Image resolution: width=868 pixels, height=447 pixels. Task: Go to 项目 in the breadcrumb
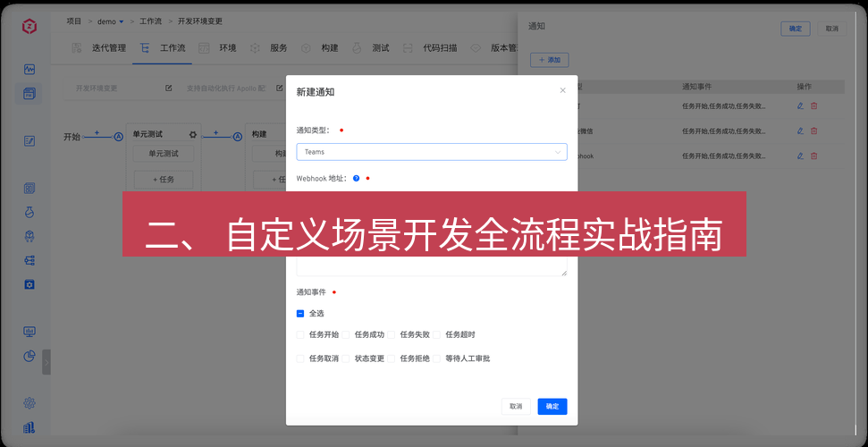(x=74, y=21)
